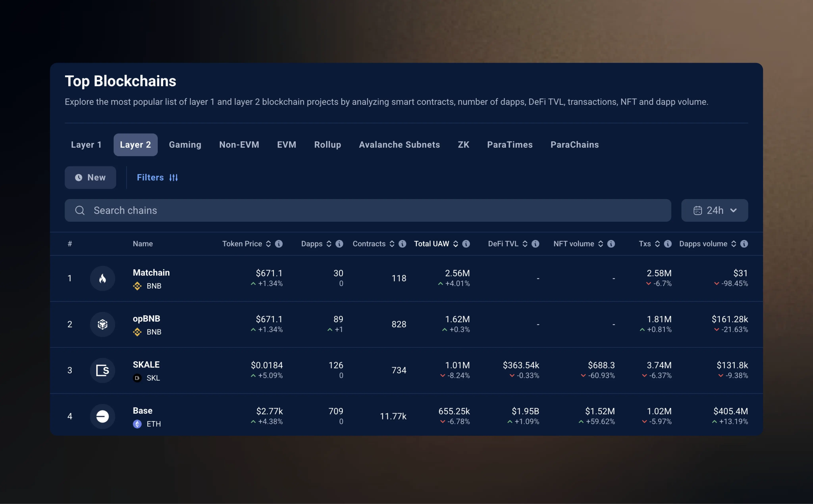Open the EVM tab
Image resolution: width=813 pixels, height=504 pixels.
tap(286, 145)
